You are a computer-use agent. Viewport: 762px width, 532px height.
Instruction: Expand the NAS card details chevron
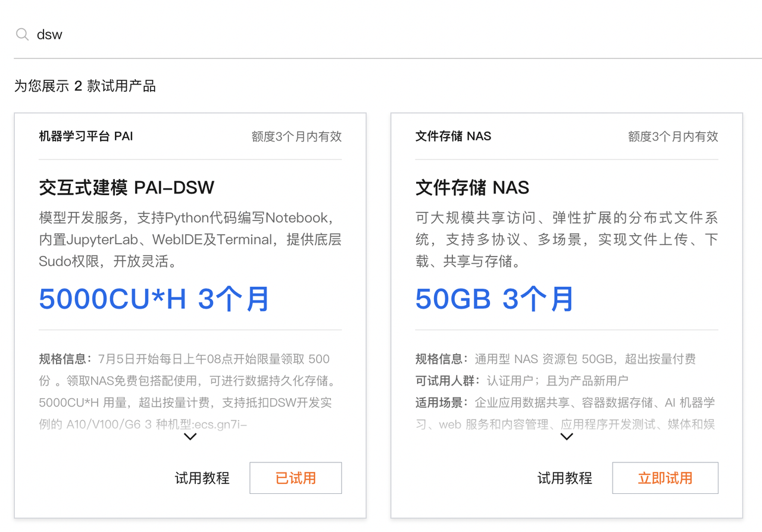(567, 437)
